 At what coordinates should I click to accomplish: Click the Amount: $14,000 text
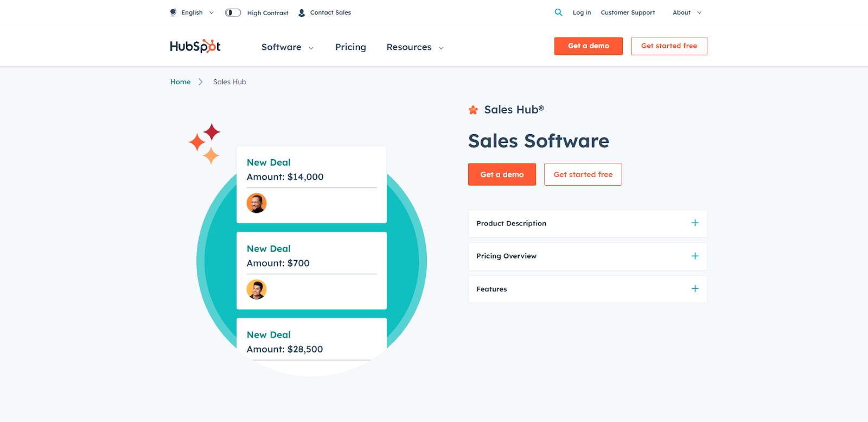285,177
